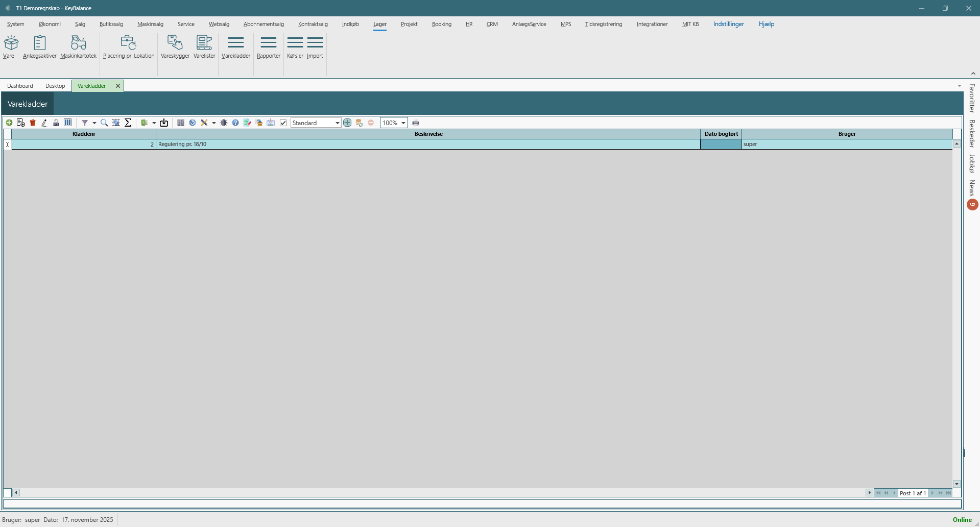
Task: Click the Placering pr. Lokation icon
Action: pos(129,47)
